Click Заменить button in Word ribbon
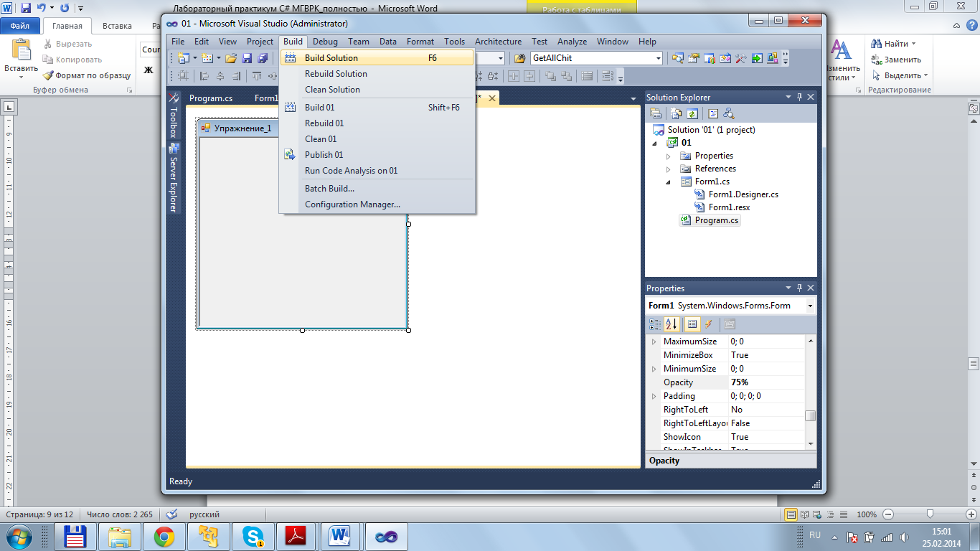This screenshot has height=551, width=980. pos(896,60)
